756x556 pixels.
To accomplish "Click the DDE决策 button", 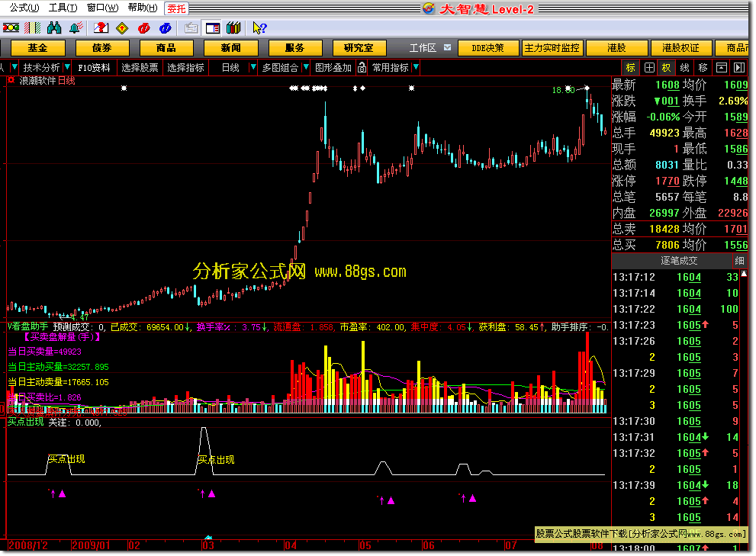I will tap(488, 48).
